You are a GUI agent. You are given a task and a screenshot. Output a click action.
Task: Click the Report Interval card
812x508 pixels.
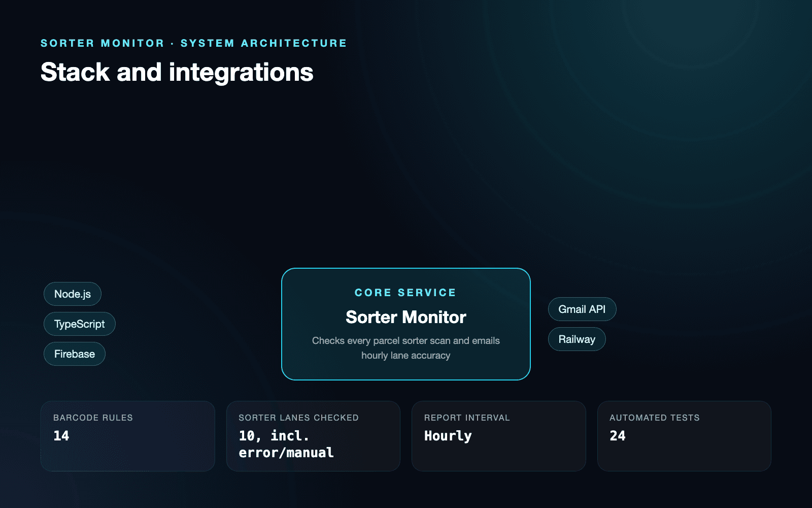pos(499,436)
